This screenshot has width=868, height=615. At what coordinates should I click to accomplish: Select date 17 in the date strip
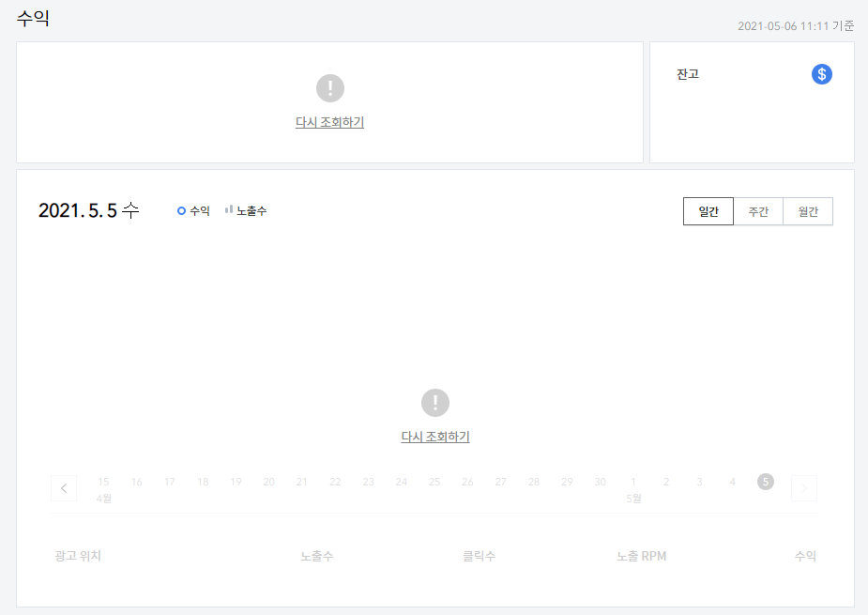(x=170, y=482)
